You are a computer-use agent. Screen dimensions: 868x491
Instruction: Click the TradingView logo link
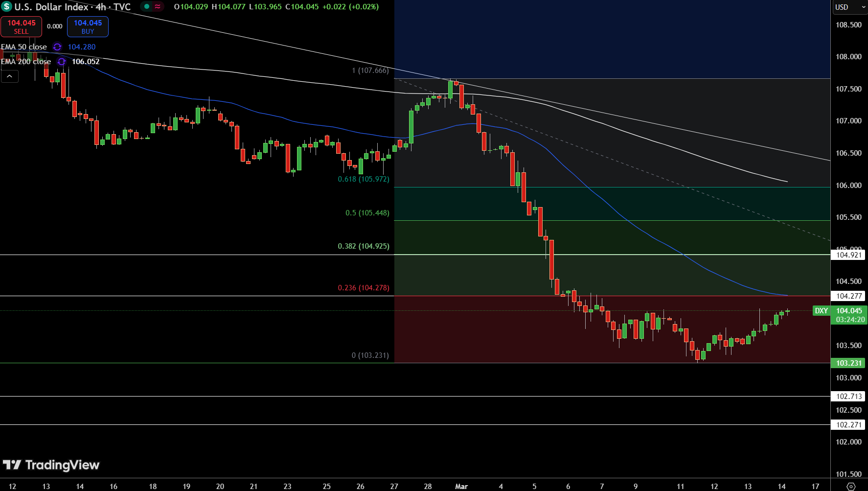click(51, 465)
